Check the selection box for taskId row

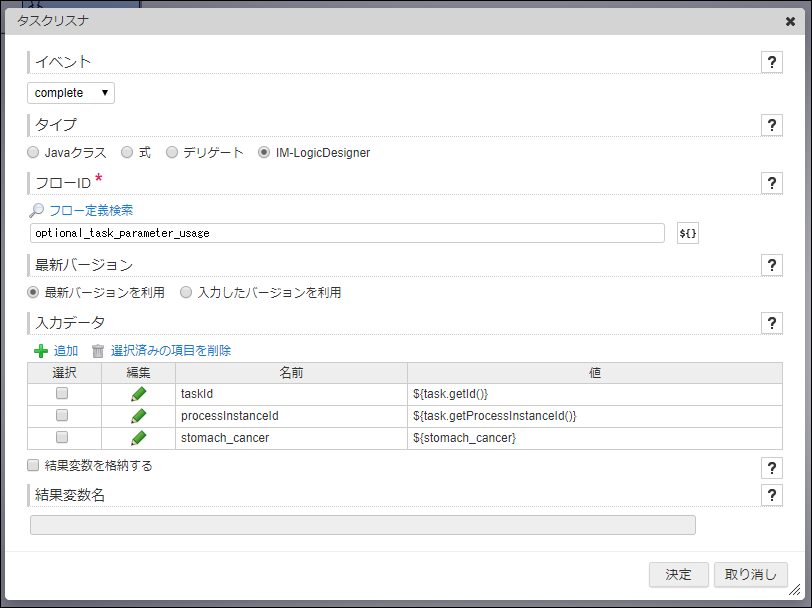(x=62, y=393)
